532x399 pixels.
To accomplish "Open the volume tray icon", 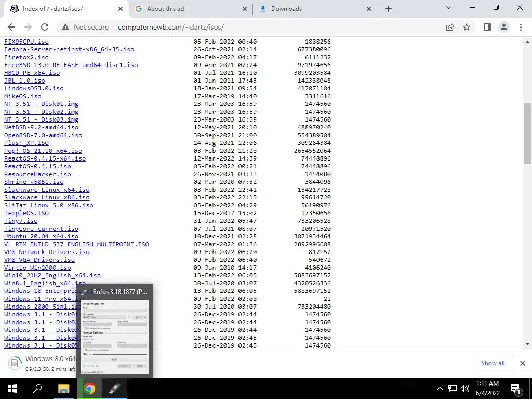I will coord(465,389).
